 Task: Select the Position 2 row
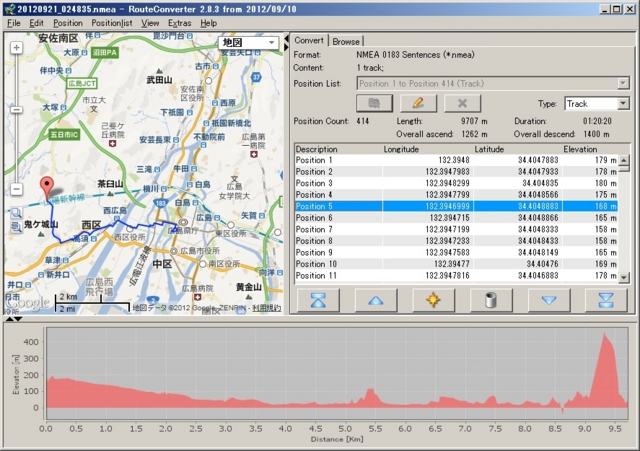click(456, 172)
